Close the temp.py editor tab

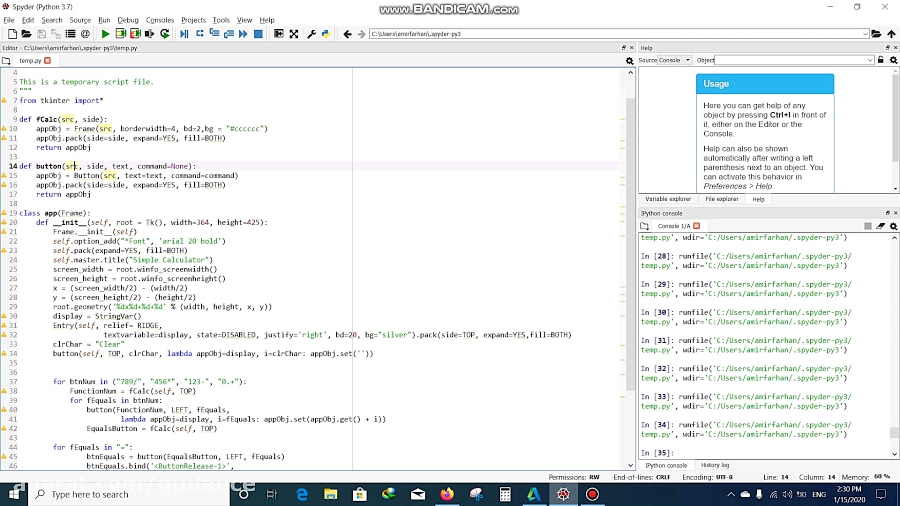[47, 61]
